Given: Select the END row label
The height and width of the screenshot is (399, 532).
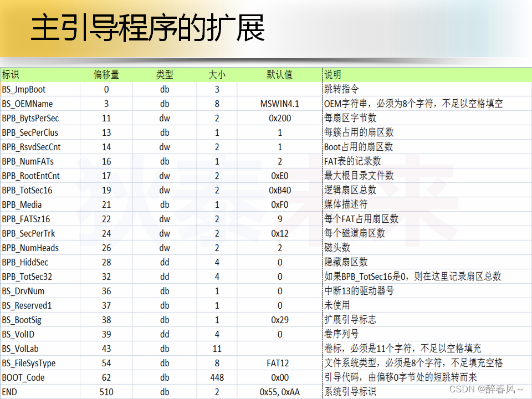Looking at the screenshot, I should tap(11, 392).
